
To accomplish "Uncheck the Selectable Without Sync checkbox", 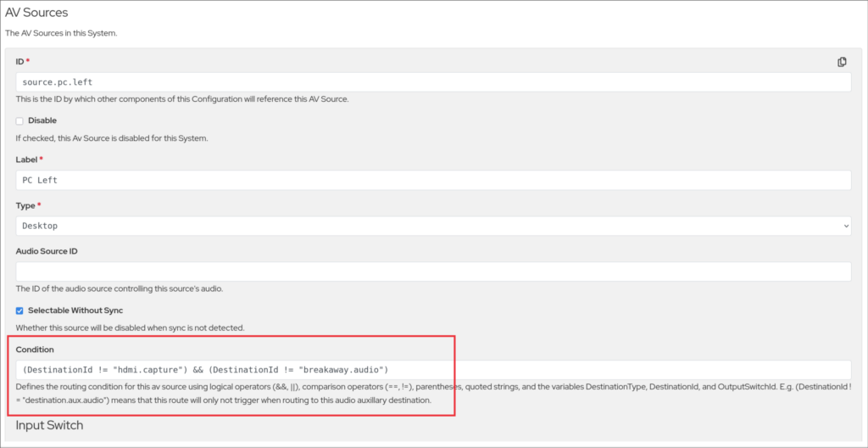I will click(19, 311).
